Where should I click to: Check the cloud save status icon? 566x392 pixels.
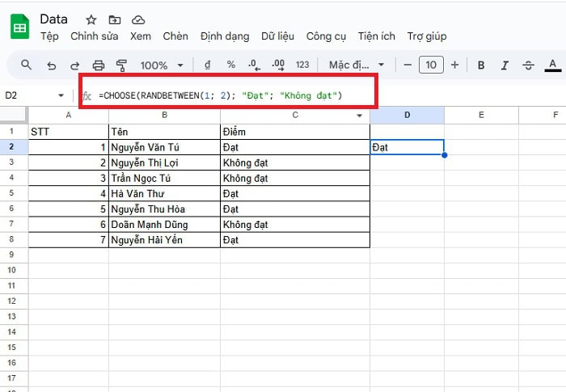[x=138, y=19]
